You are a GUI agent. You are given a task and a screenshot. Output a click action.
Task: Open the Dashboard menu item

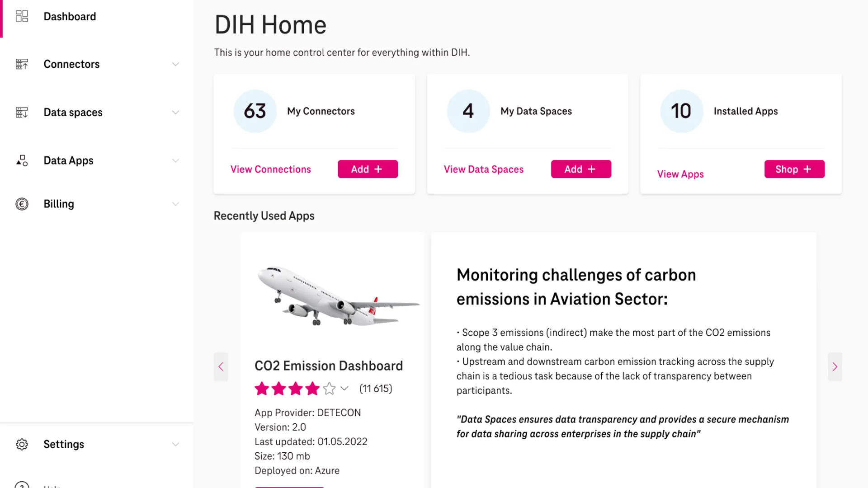[x=70, y=16]
